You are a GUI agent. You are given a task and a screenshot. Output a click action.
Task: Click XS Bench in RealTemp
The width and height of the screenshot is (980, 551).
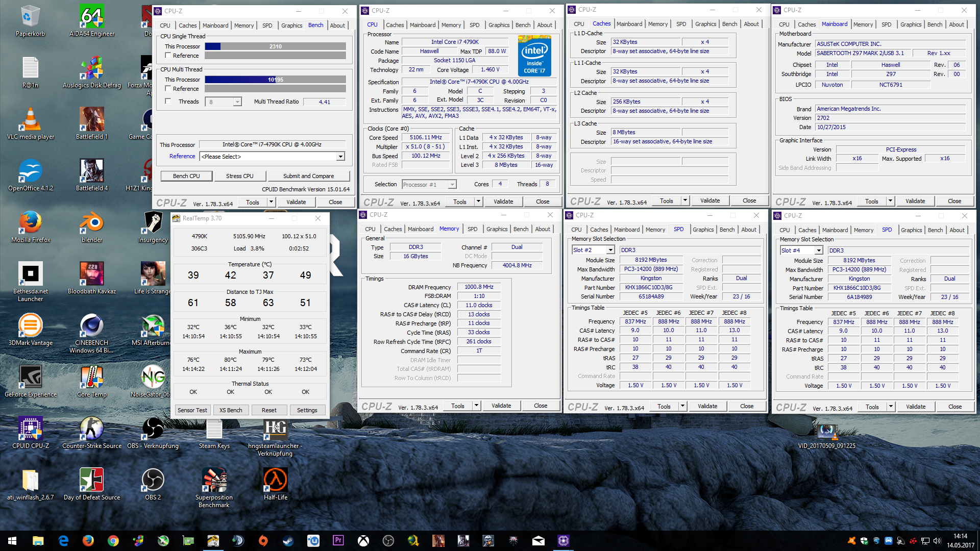pos(231,410)
